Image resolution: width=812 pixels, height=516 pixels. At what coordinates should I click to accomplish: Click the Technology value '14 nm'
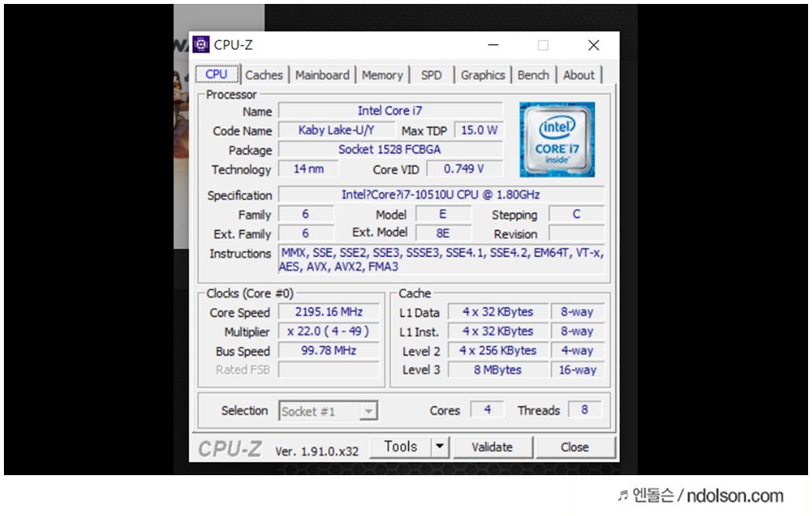(309, 169)
